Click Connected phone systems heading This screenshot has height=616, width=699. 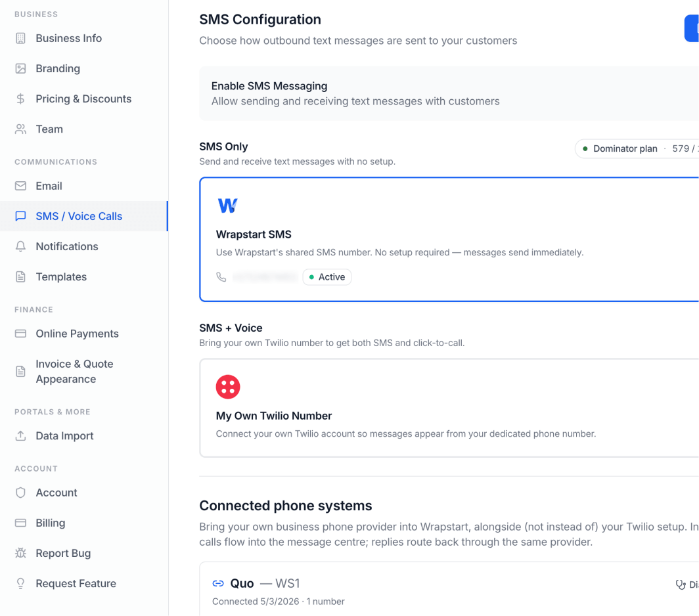click(285, 506)
